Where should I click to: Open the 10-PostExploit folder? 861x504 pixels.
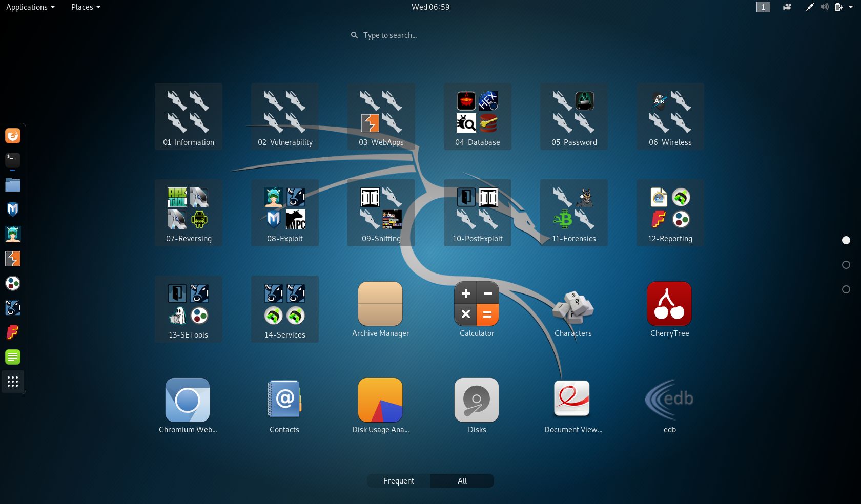(x=478, y=213)
